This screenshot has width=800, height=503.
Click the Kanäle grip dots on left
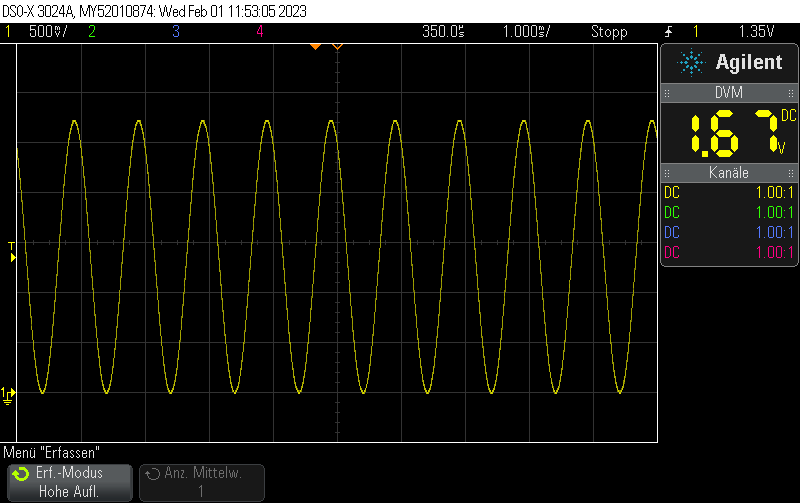coord(667,173)
